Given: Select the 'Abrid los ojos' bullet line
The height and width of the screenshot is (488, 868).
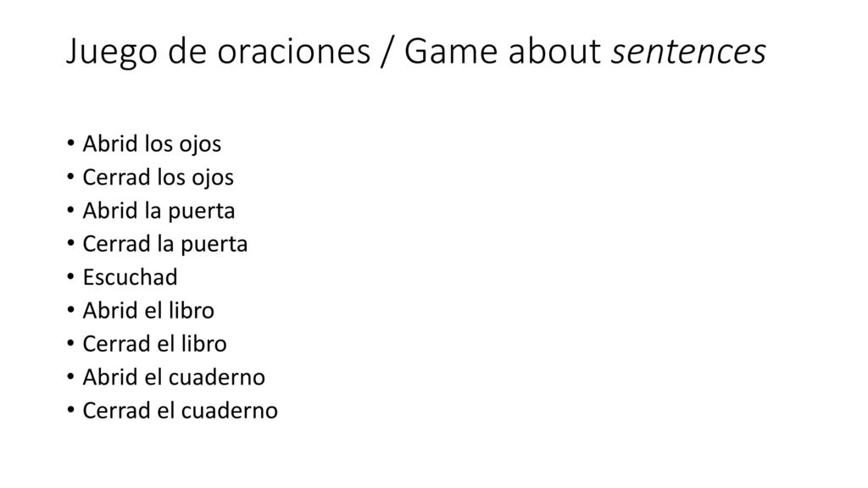Looking at the screenshot, I should 152,144.
